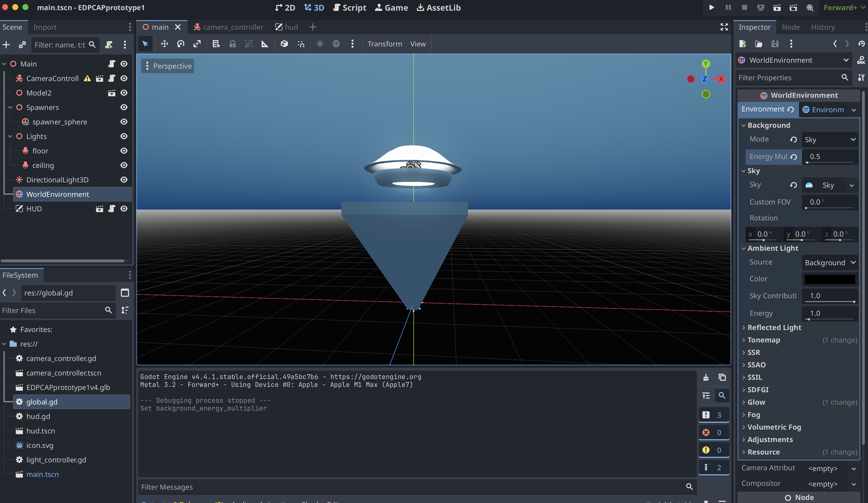Switch to the Script workspace
Screen dimensions: 868x503
(349, 8)
